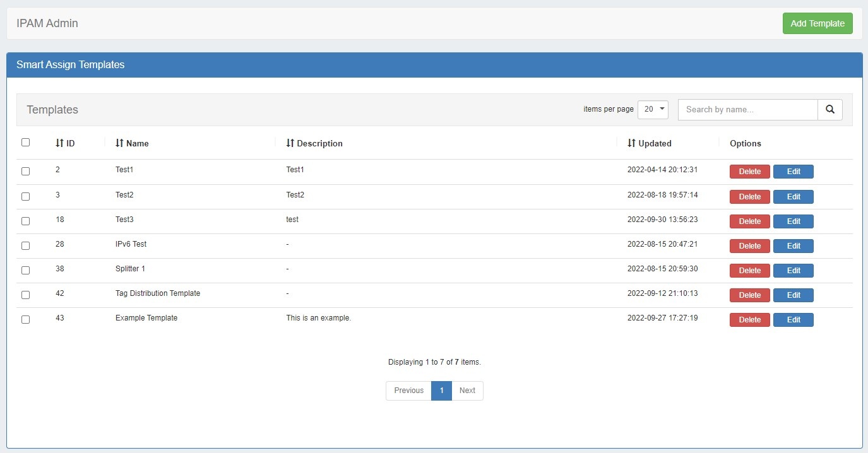This screenshot has width=868, height=453.
Task: Check the box for Test1 row
Action: 26,171
